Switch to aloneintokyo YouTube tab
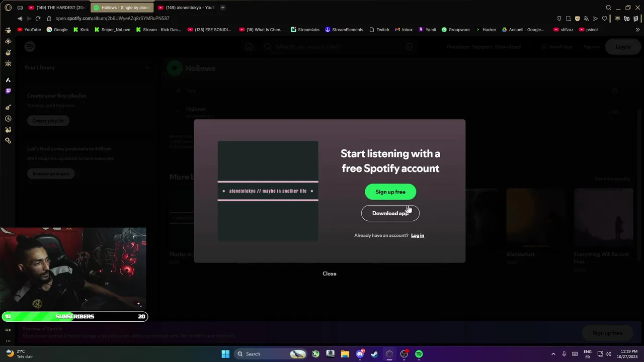This screenshot has width=644, height=362. [x=186, y=8]
